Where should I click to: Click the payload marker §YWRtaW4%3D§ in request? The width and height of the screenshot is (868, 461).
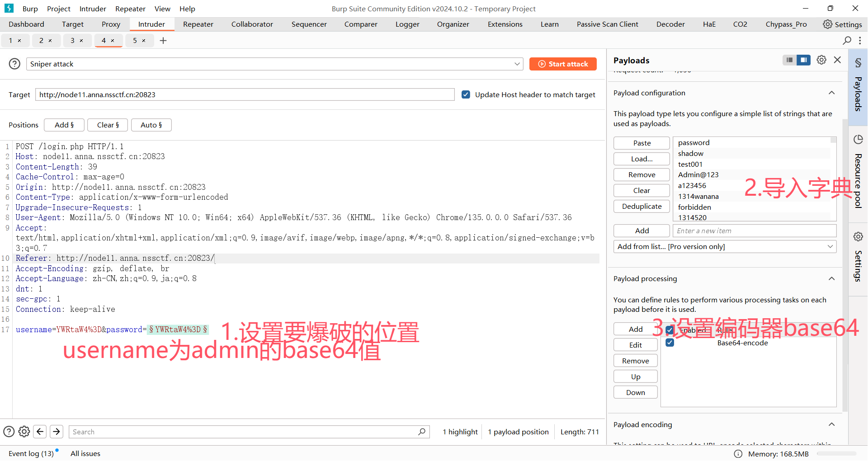pyautogui.click(x=178, y=329)
